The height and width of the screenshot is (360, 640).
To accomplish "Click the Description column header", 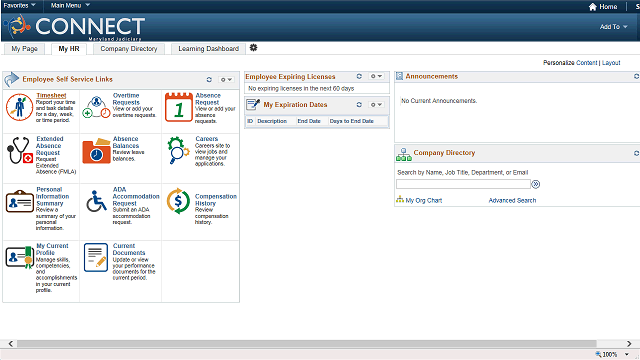I will point(272,121).
